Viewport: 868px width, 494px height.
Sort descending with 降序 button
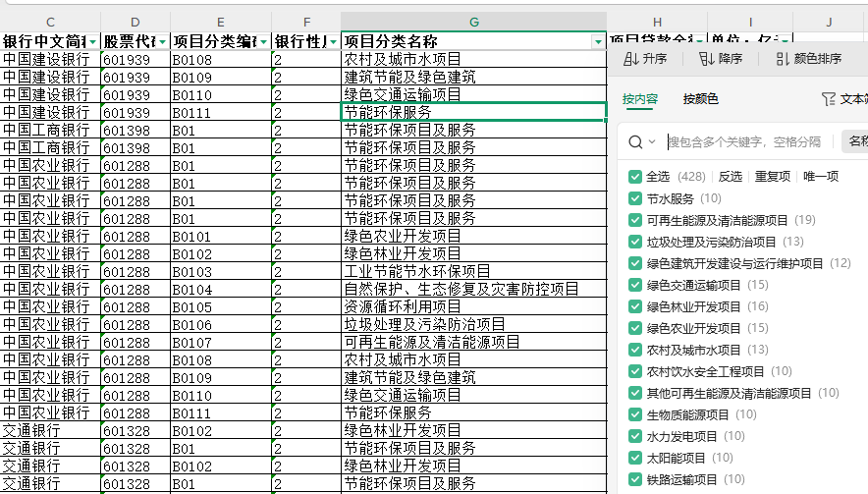click(720, 59)
